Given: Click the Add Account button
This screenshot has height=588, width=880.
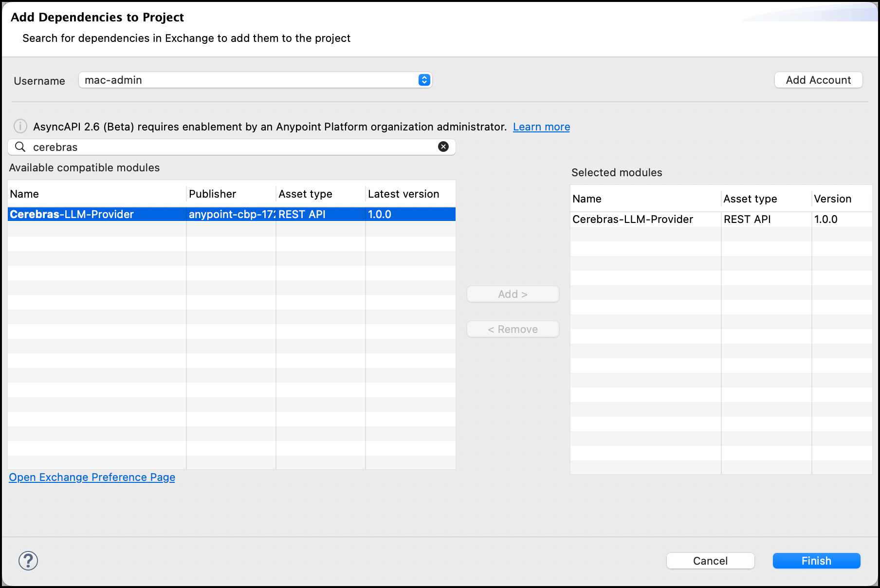Looking at the screenshot, I should (x=818, y=80).
